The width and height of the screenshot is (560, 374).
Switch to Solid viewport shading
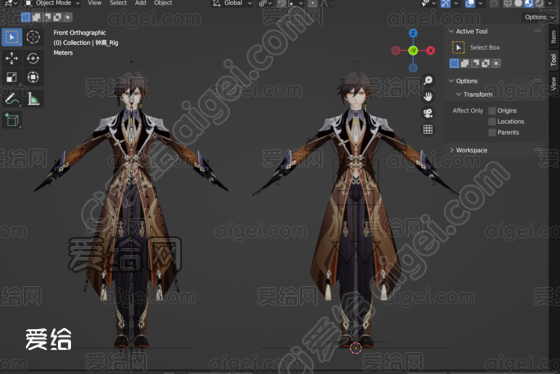point(518,4)
